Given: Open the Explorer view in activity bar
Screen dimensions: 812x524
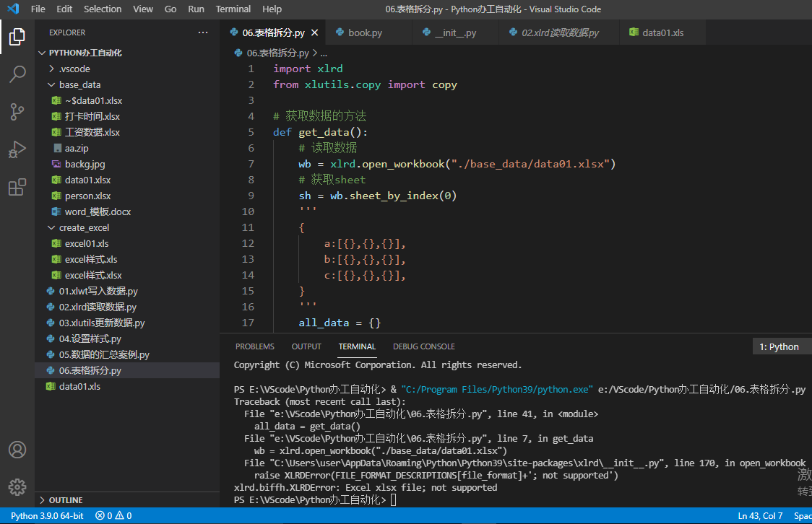Looking at the screenshot, I should 17,37.
